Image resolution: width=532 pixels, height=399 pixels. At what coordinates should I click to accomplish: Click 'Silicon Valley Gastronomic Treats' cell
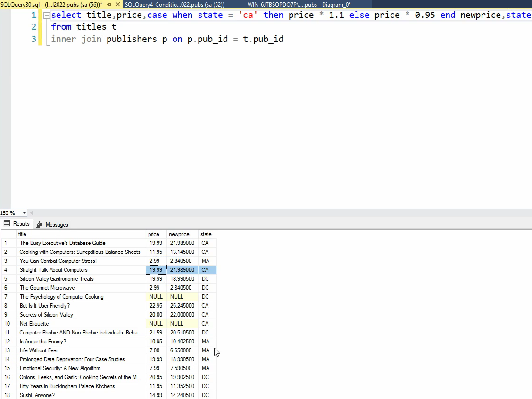point(81,279)
